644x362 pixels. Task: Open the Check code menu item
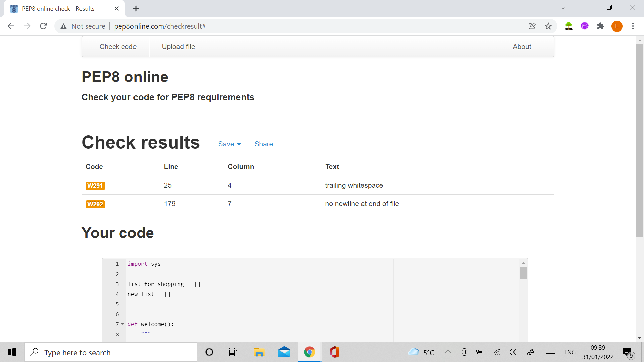pyautogui.click(x=118, y=47)
